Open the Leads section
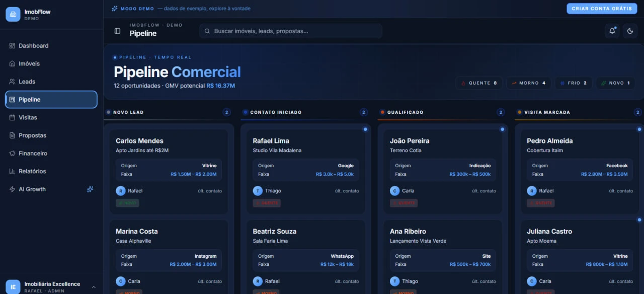The image size is (644, 294). [51, 82]
